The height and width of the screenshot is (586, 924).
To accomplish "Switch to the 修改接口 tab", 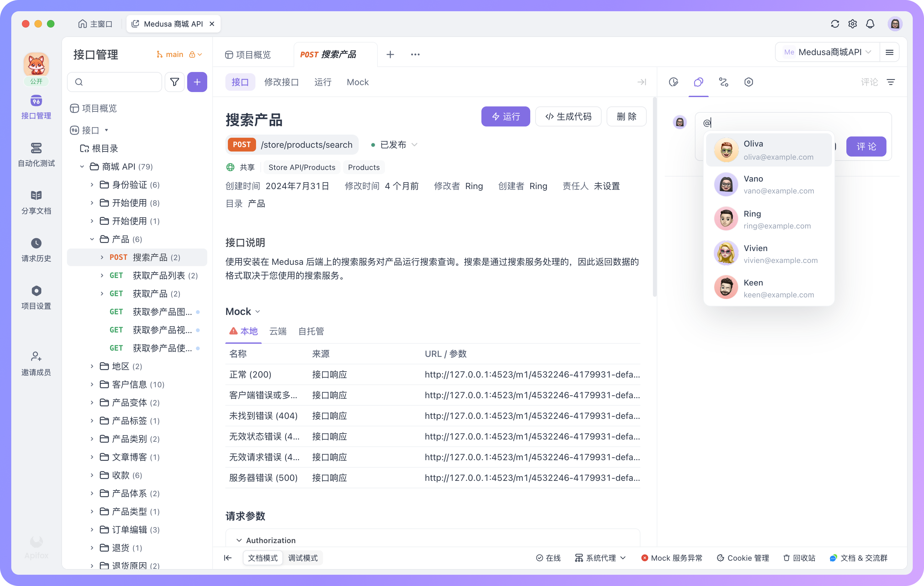I will [281, 82].
